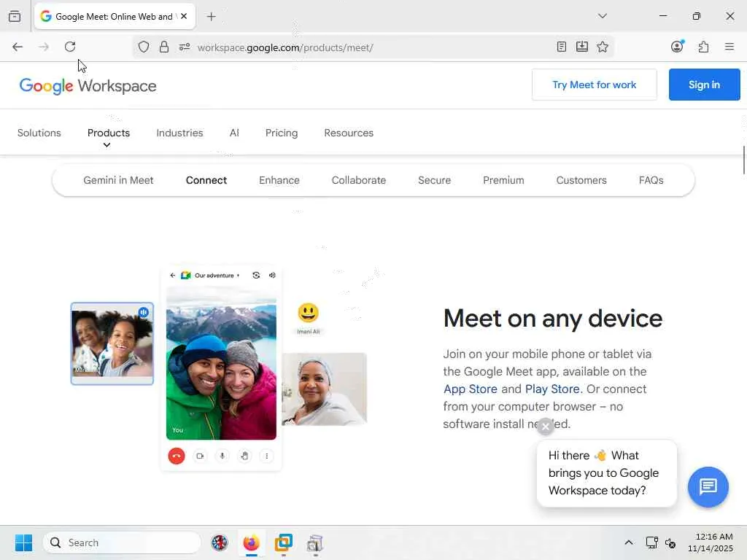Click speaker volume icon in Meet illustration
Viewport: 747px width, 560px height.
[x=272, y=275]
